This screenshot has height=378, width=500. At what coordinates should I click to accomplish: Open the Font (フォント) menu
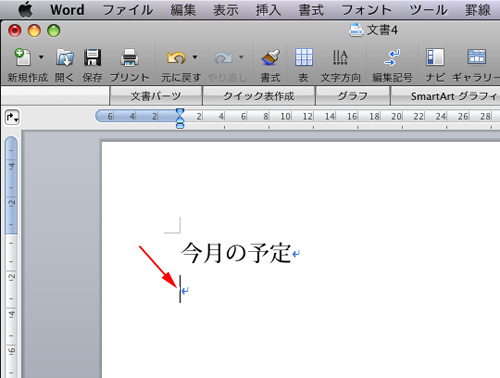click(x=366, y=10)
